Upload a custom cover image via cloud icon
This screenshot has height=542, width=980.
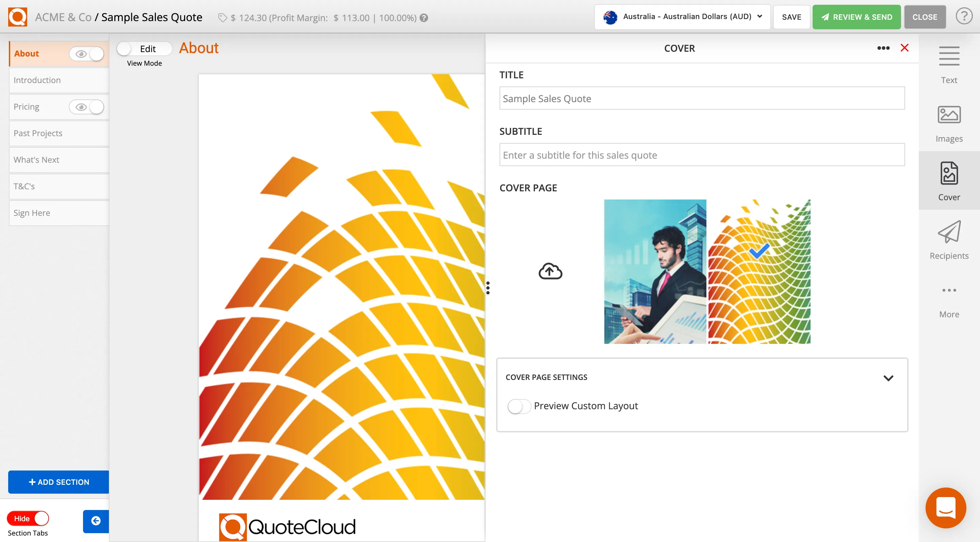pyautogui.click(x=550, y=271)
